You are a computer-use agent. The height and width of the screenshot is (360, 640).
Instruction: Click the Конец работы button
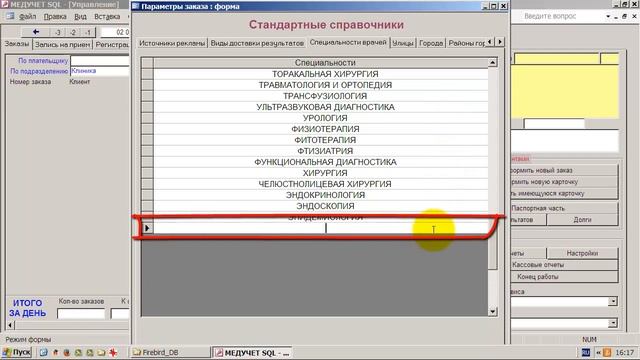[564, 276]
